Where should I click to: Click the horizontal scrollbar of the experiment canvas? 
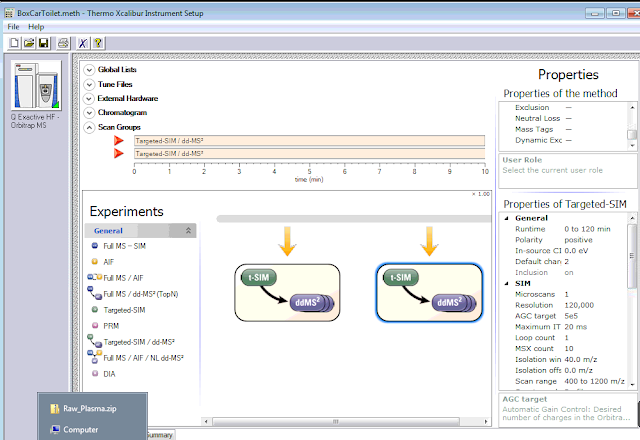(x=336, y=421)
